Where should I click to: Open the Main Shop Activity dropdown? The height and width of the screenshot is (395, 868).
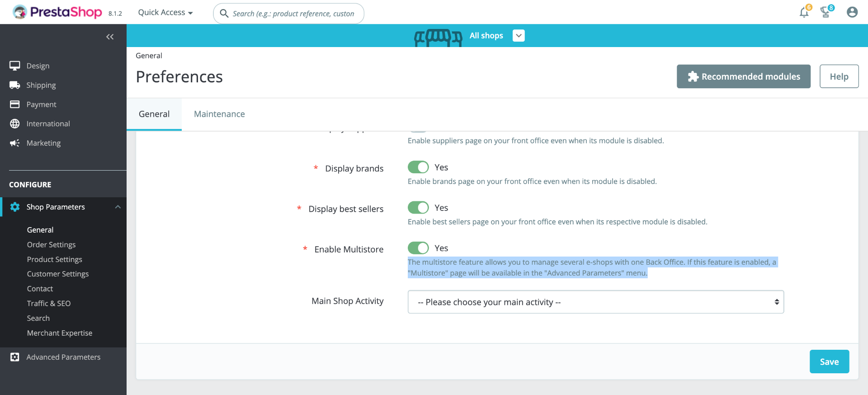pyautogui.click(x=596, y=302)
